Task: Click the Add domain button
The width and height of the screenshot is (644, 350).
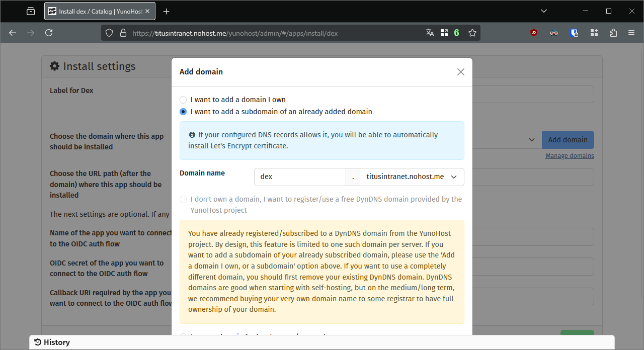Action: [x=568, y=140]
